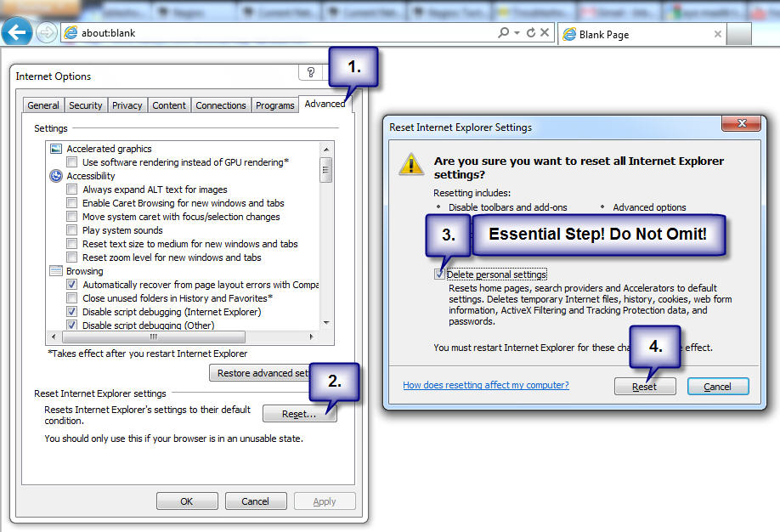This screenshot has width=780, height=532.
Task: Enable Always expand ALT text for images
Action: coord(72,190)
